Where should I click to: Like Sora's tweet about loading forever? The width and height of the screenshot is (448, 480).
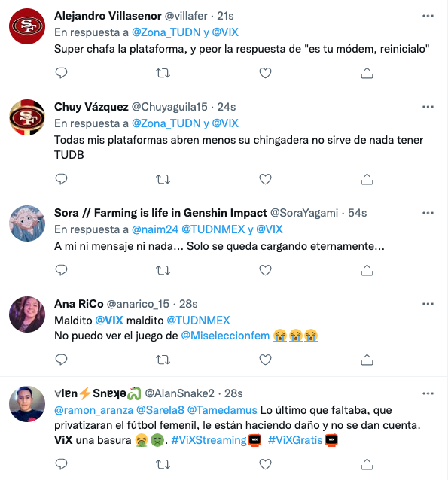pyautogui.click(x=265, y=270)
